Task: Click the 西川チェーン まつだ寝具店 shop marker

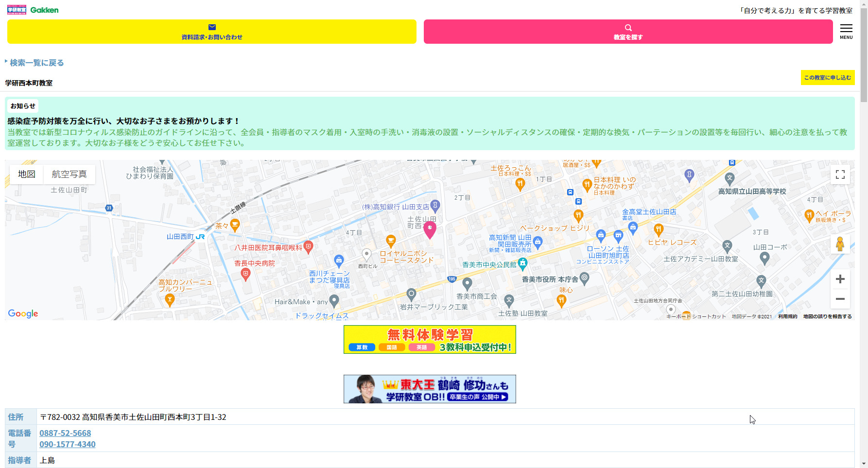Action: (x=339, y=260)
